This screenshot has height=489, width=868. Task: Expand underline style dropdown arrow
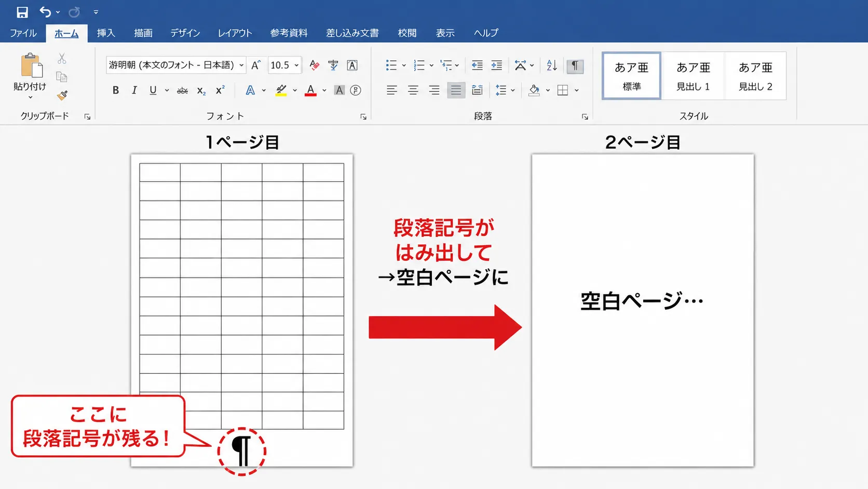pos(167,90)
